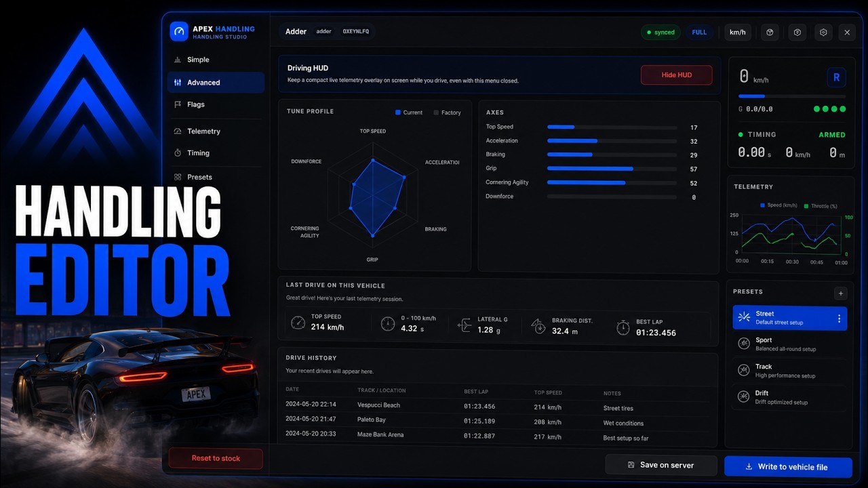This screenshot has width=868, height=488.
Task: Open settings with the gear icon
Action: point(823,33)
